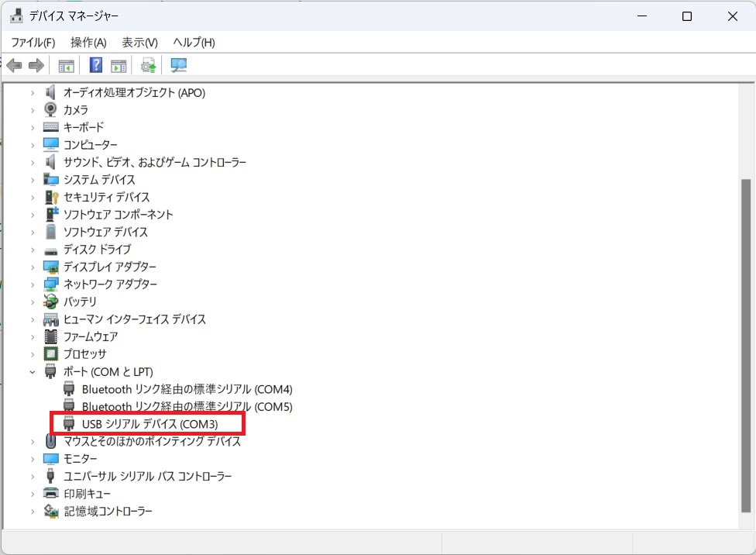756x555 pixels.
Task: Expand the カメラ category chevron
Action: (33, 110)
